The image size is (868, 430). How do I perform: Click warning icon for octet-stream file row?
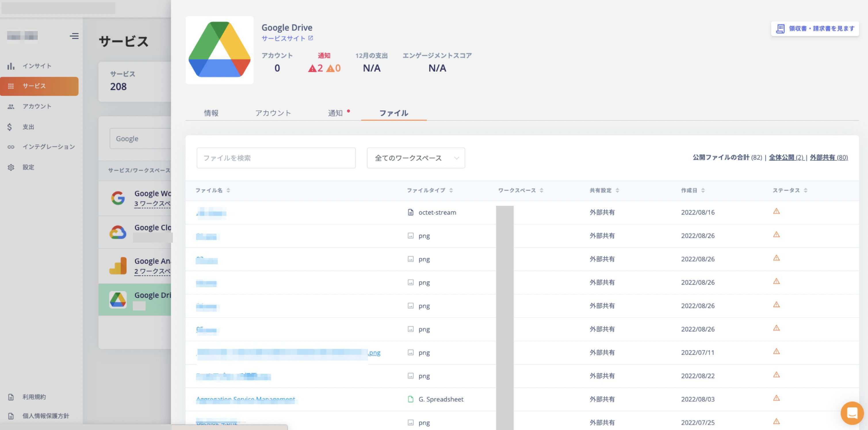[x=776, y=211]
